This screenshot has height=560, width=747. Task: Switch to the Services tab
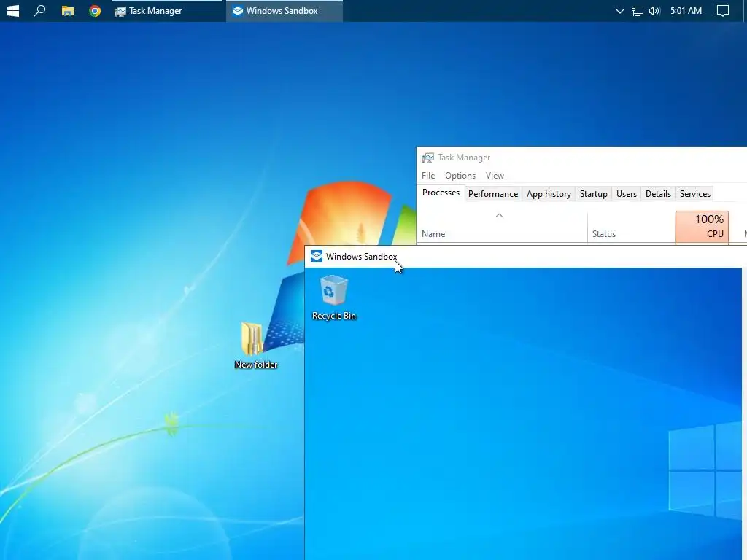694,194
